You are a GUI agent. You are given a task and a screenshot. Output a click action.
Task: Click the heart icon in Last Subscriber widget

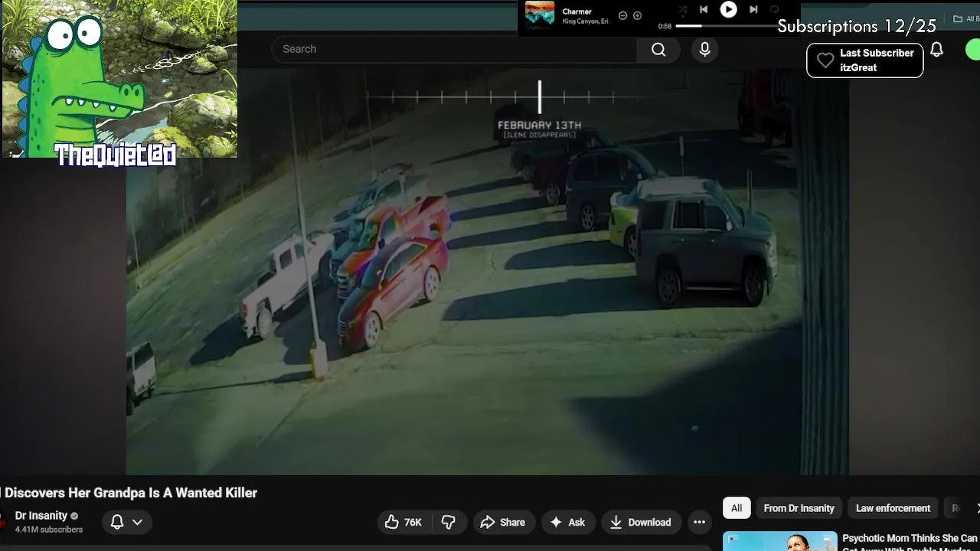click(x=825, y=60)
